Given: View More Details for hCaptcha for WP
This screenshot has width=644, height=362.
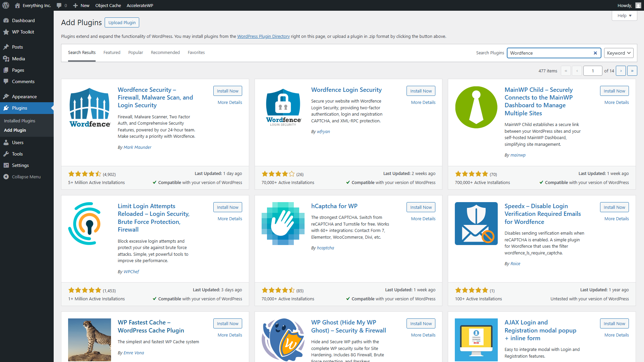Looking at the screenshot, I should click(423, 219).
